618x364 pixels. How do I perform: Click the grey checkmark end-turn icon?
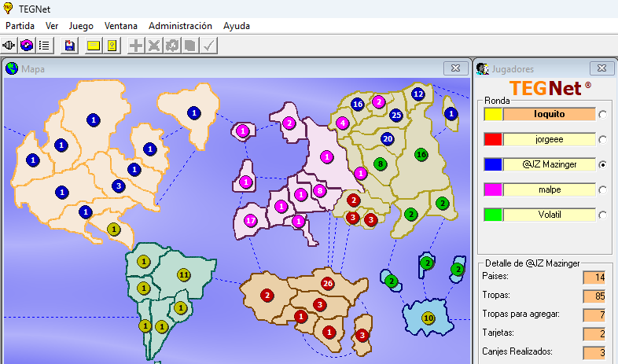pyautogui.click(x=208, y=46)
